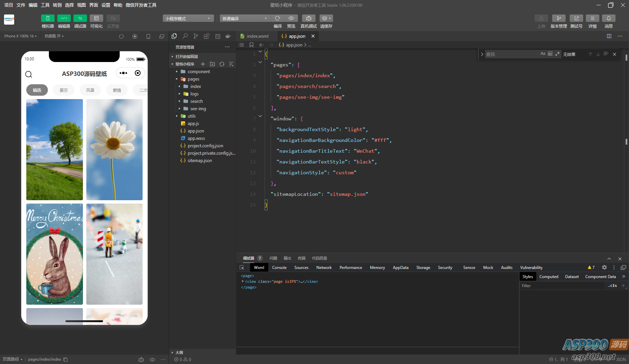Click the preview eye icon in toolbar
629x364 pixels.
pyautogui.click(x=291, y=18)
